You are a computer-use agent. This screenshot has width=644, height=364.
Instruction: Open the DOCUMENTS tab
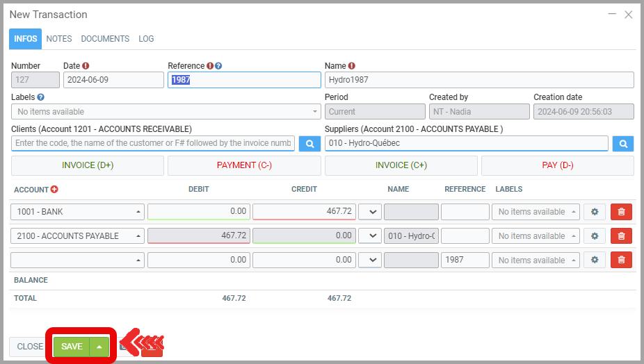point(105,39)
